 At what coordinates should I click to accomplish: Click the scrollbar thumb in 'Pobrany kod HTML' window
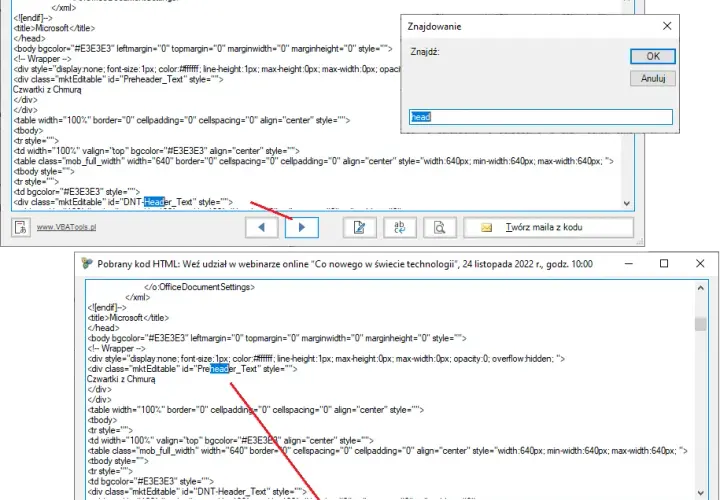(700, 324)
